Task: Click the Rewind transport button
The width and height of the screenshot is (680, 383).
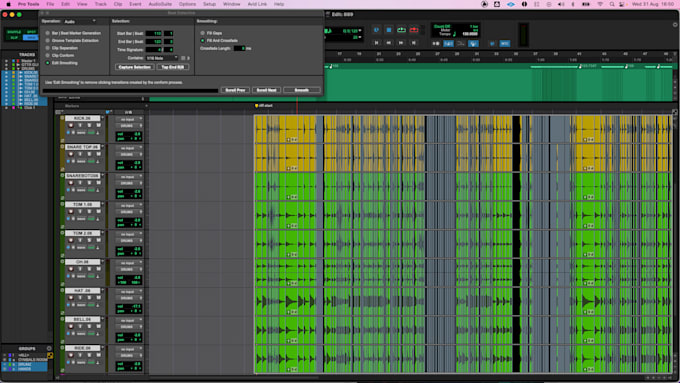Action: (x=389, y=43)
